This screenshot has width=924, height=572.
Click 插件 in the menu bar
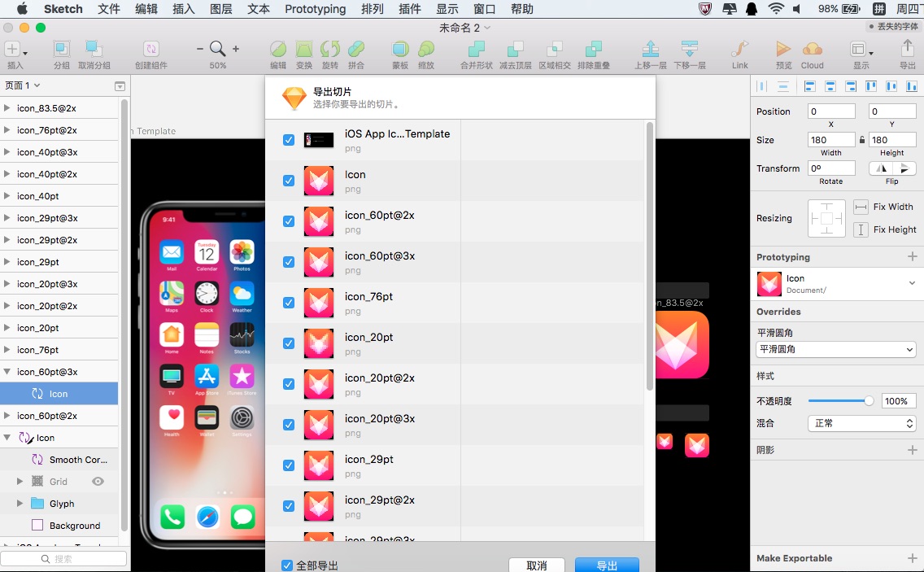tap(409, 9)
